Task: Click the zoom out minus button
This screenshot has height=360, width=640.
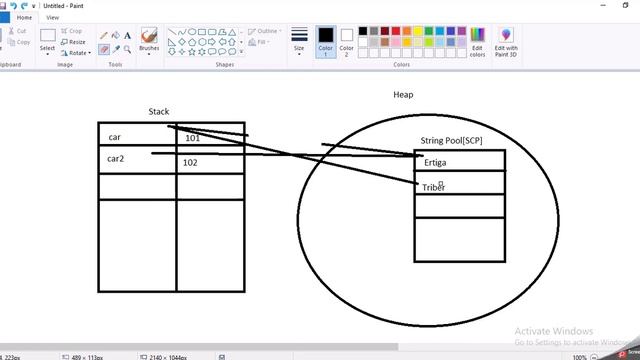Action: coord(594,357)
